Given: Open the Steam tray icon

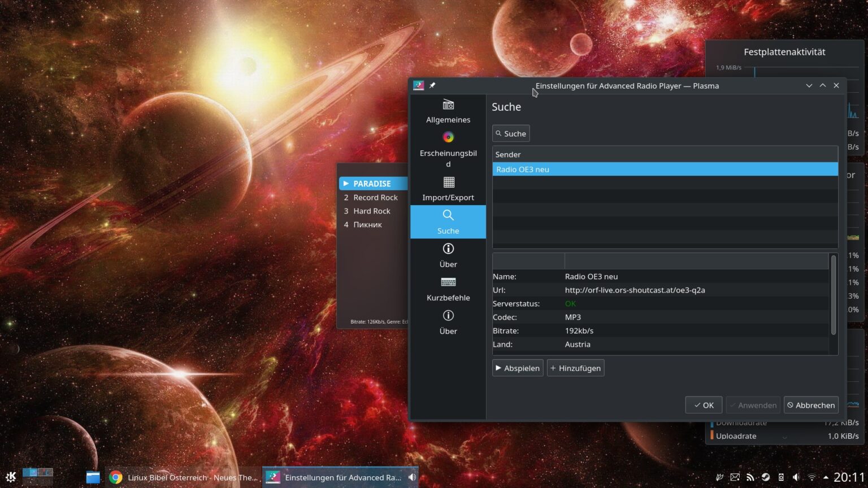Looking at the screenshot, I should [765, 477].
